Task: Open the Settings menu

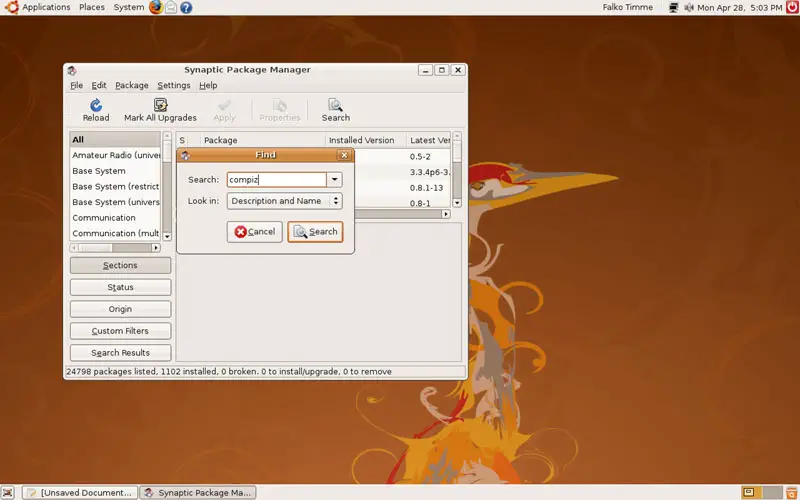Action: (173, 85)
